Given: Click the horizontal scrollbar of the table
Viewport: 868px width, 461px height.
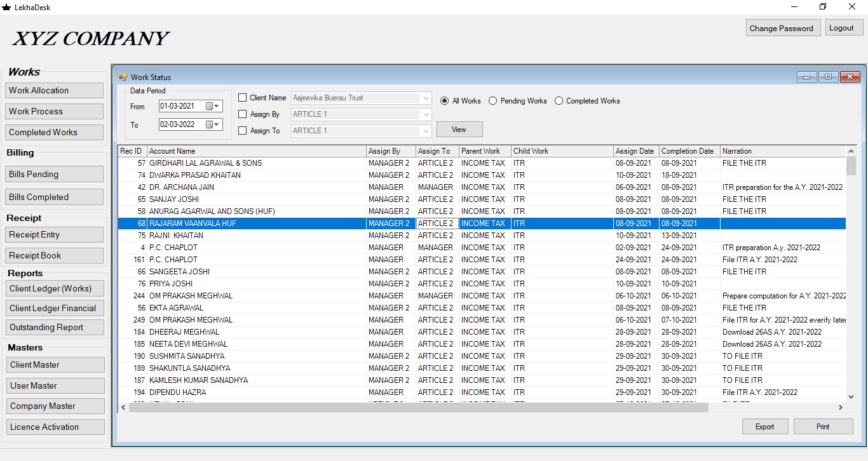Looking at the screenshot, I should click(x=418, y=408).
